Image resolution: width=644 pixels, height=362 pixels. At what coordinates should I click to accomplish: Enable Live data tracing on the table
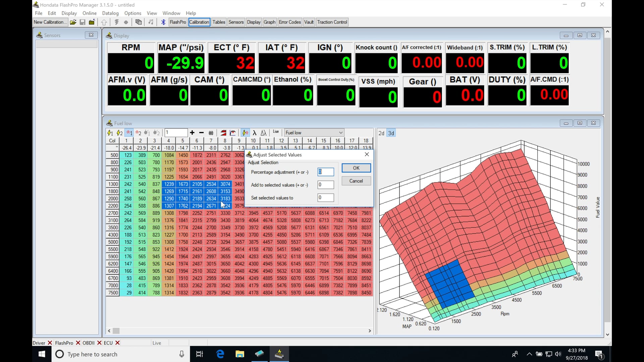point(276,132)
